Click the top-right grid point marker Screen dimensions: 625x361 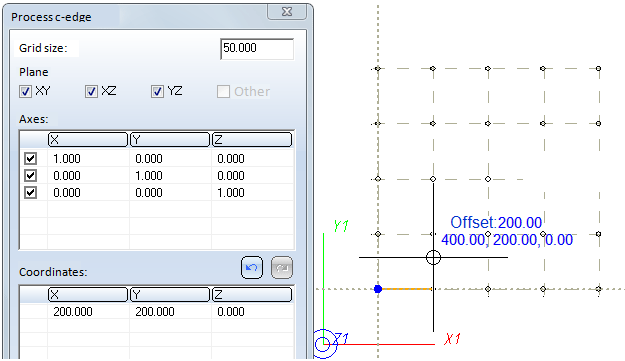point(598,69)
